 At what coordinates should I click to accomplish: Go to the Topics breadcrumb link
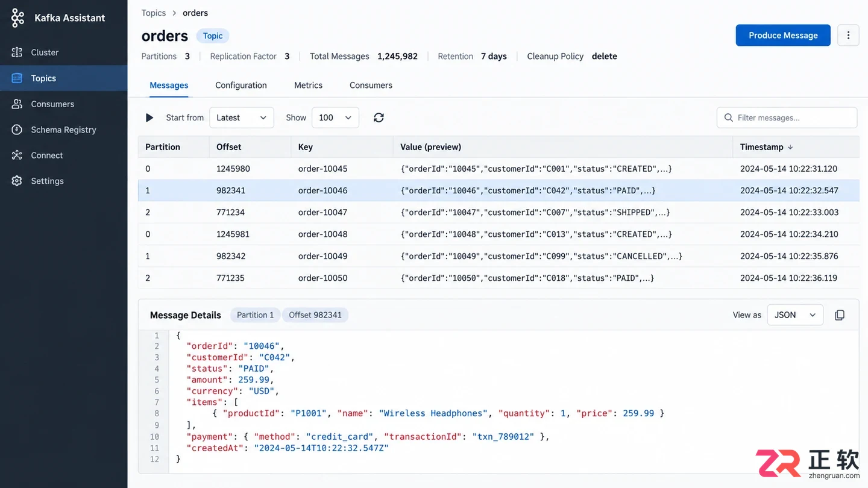click(x=154, y=13)
